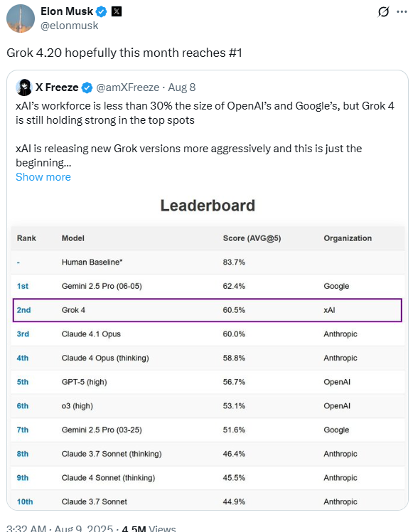Click the Aug 8 quoted tweet date
The width and height of the screenshot is (413, 532).
[x=182, y=87]
